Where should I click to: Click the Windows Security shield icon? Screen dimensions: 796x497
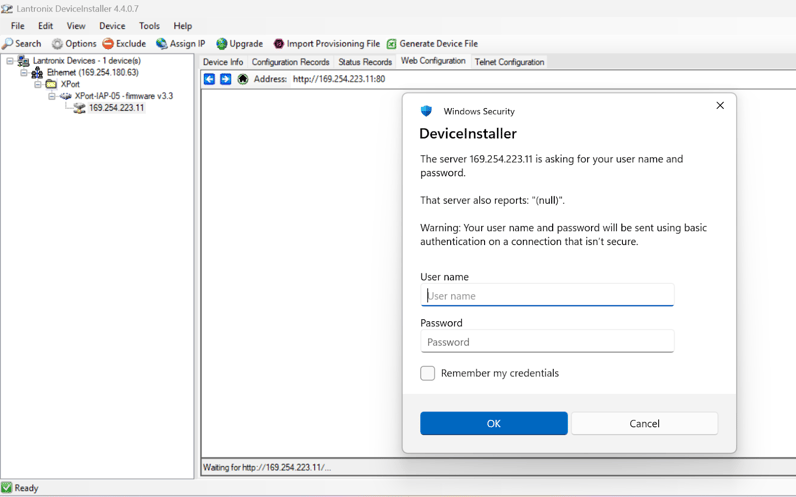point(426,111)
